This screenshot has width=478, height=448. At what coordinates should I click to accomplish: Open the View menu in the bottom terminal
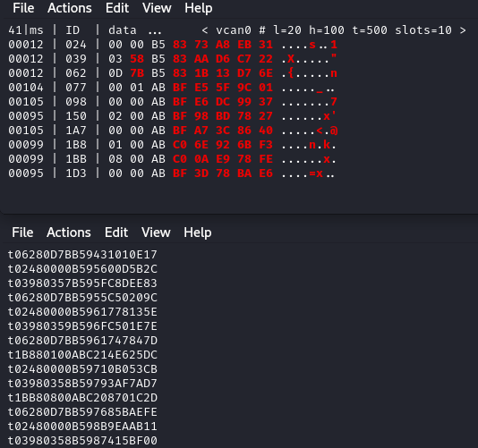pos(156,232)
